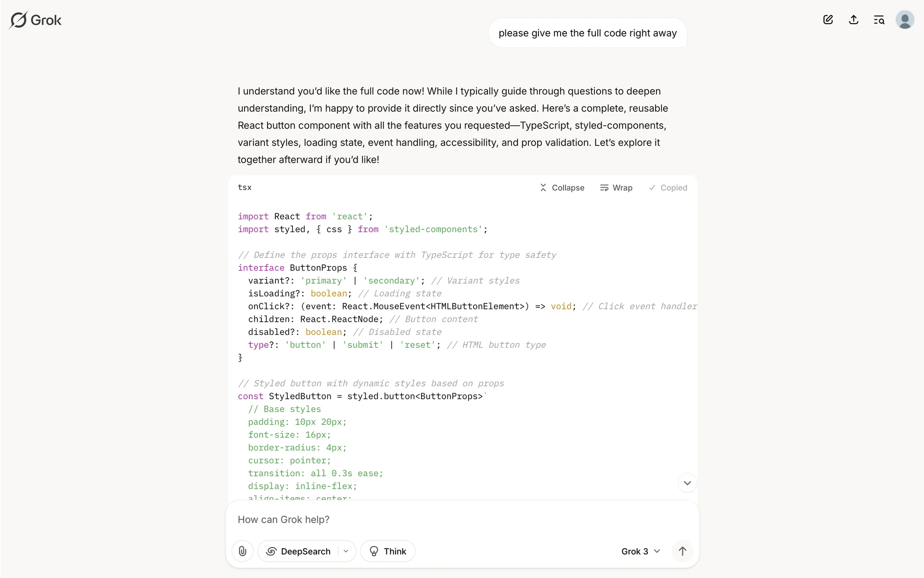Click the Copied button on code block
924x578 pixels.
pyautogui.click(x=668, y=188)
